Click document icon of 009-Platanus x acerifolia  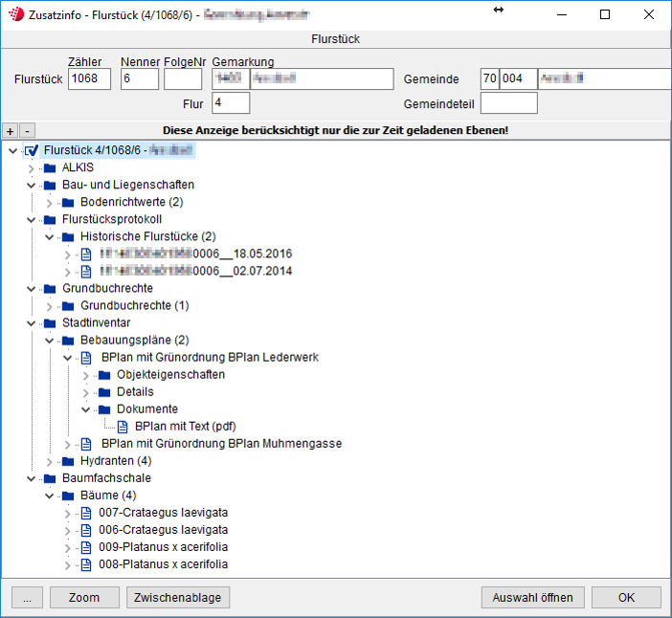point(86,547)
